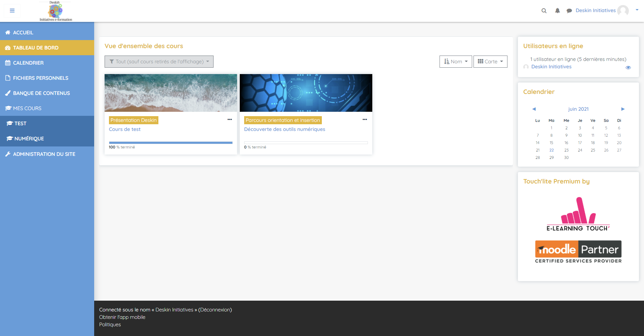Open Administration du site

44,154
